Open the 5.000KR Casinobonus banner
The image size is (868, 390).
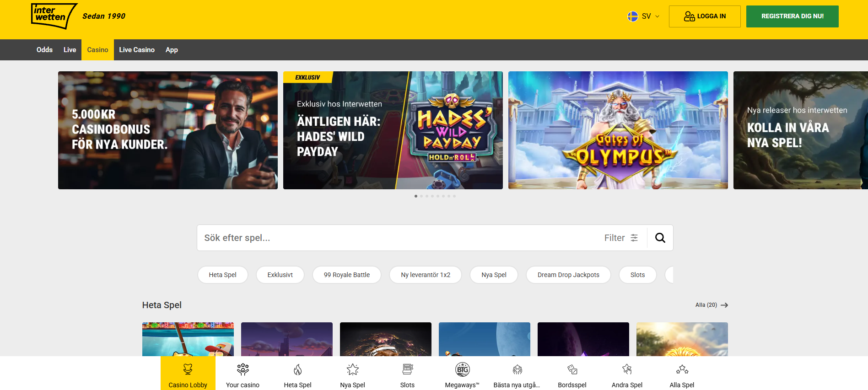pos(168,130)
